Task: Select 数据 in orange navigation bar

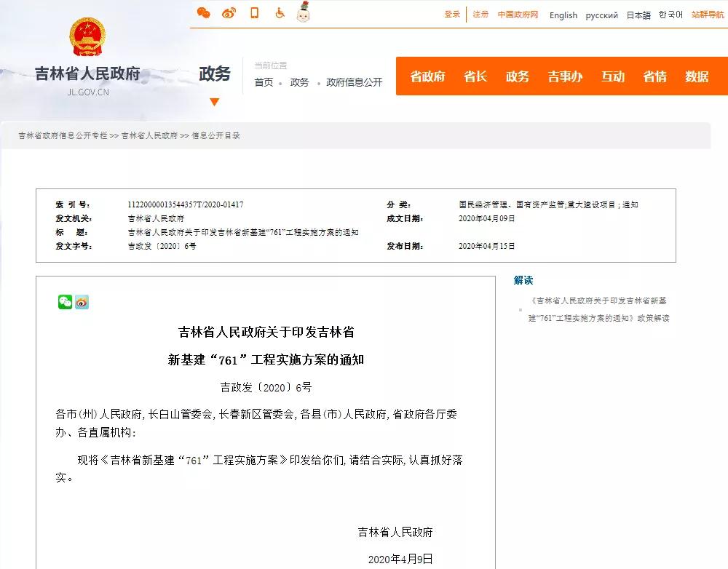Action: point(697,76)
